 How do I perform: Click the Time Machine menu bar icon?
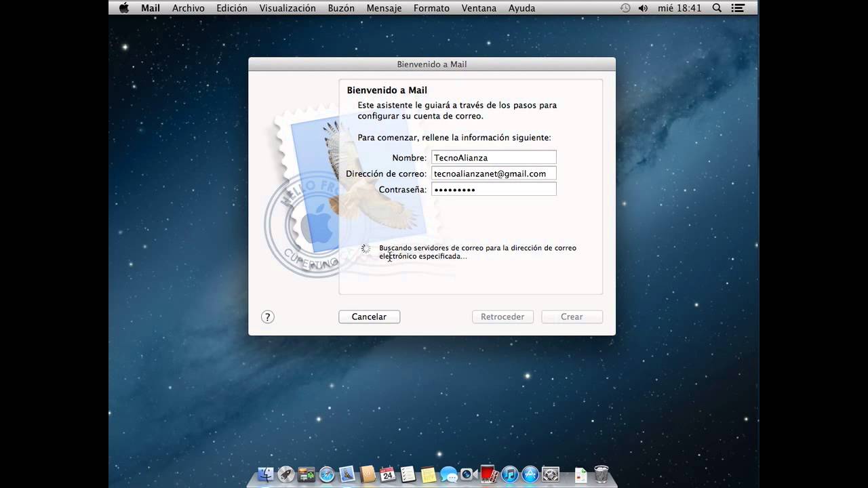pos(625,8)
